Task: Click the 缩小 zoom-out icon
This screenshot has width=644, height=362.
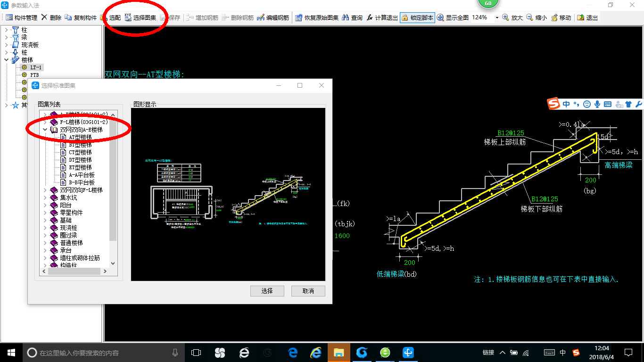Action: (x=529, y=17)
